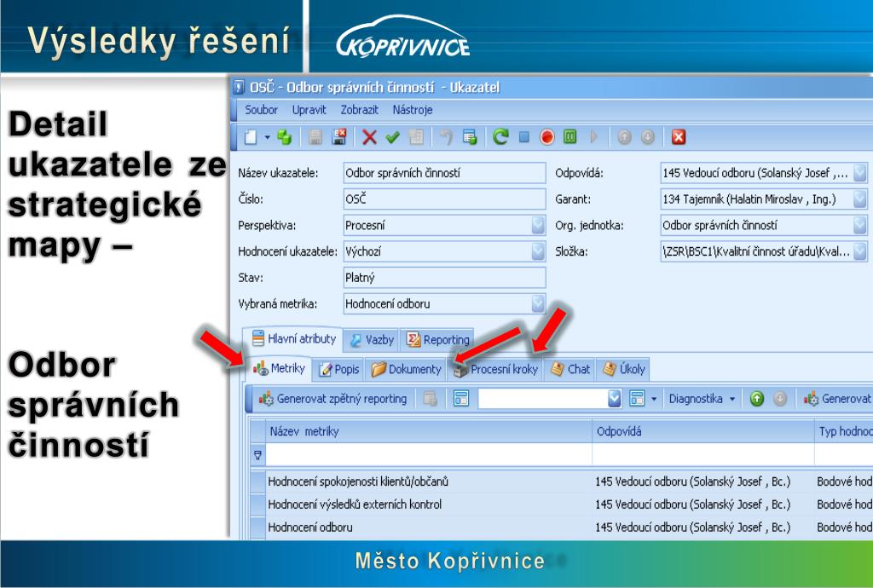This screenshot has width=873, height=588.
Task: Click gray table icon in metrics toolbar
Action: [x=430, y=398]
